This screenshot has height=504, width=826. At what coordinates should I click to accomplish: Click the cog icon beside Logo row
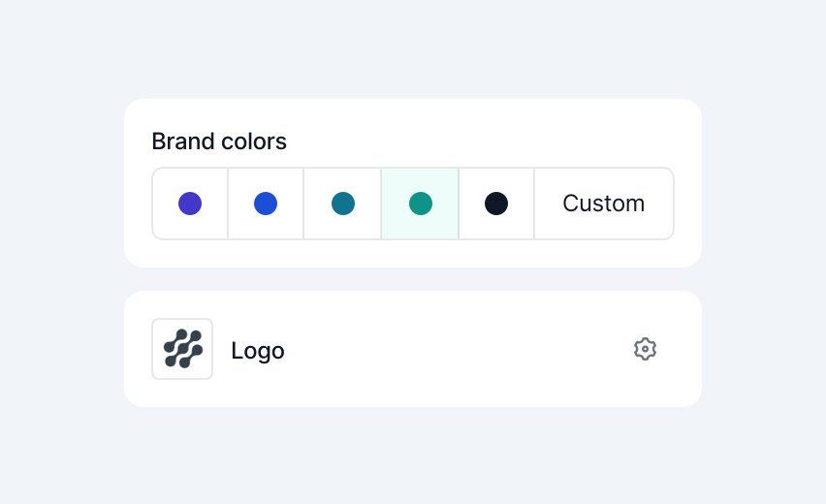(645, 349)
